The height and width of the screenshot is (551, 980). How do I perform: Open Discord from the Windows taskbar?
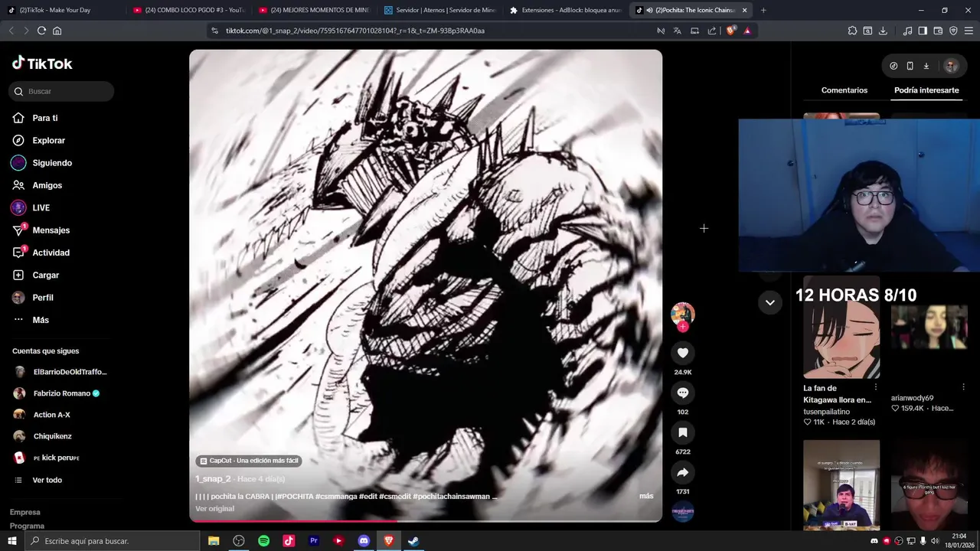364,541
